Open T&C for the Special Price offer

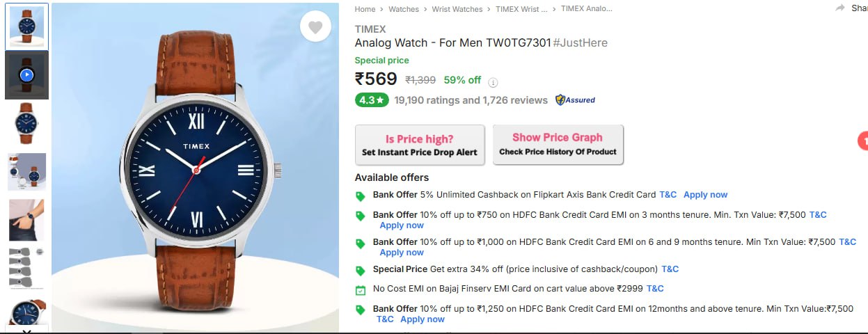tap(670, 269)
